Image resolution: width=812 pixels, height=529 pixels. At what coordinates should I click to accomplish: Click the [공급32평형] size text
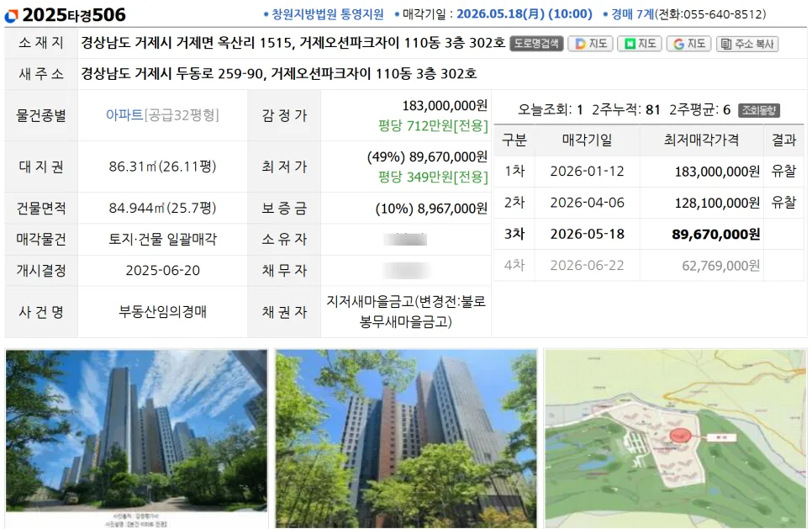click(x=182, y=114)
